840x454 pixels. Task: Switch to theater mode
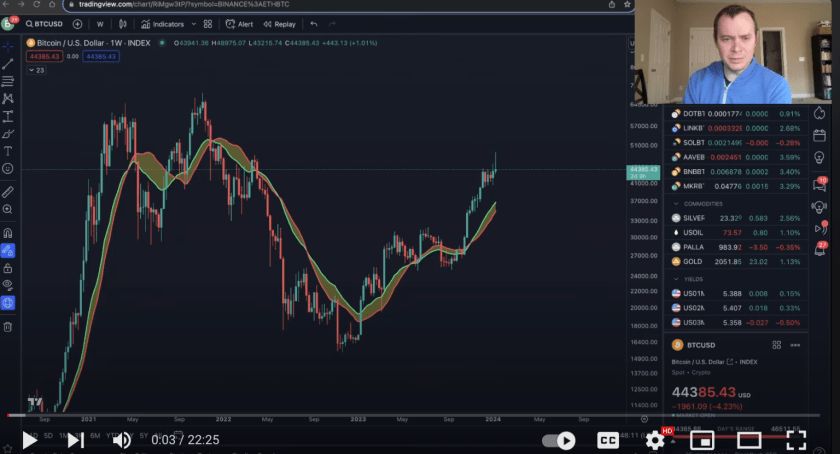pos(749,440)
